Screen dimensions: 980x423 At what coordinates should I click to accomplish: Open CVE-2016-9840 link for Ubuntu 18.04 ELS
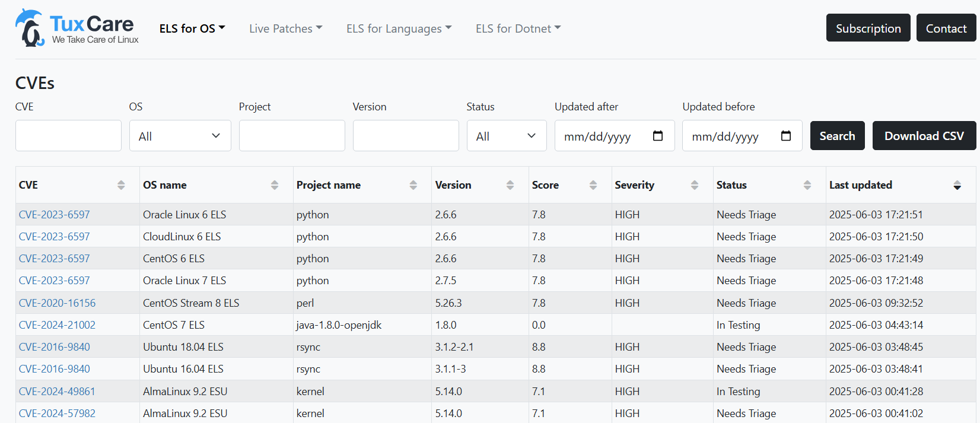[x=54, y=347]
